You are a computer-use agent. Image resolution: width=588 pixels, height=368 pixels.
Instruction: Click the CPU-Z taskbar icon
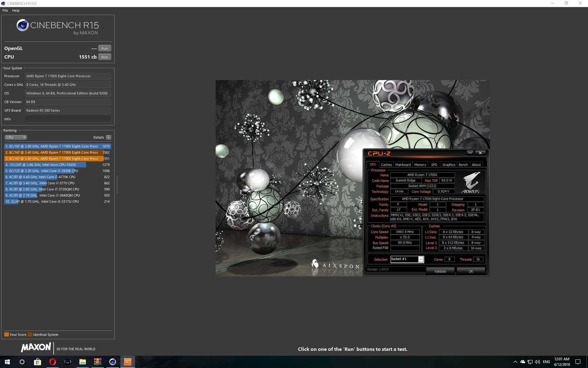pos(127,362)
